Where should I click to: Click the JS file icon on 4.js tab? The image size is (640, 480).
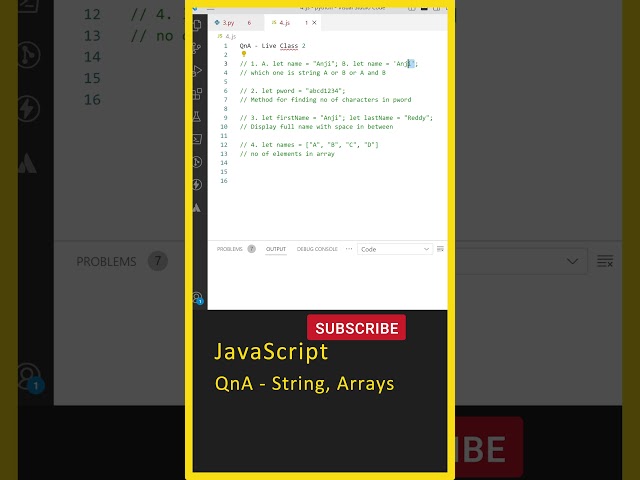coord(274,22)
